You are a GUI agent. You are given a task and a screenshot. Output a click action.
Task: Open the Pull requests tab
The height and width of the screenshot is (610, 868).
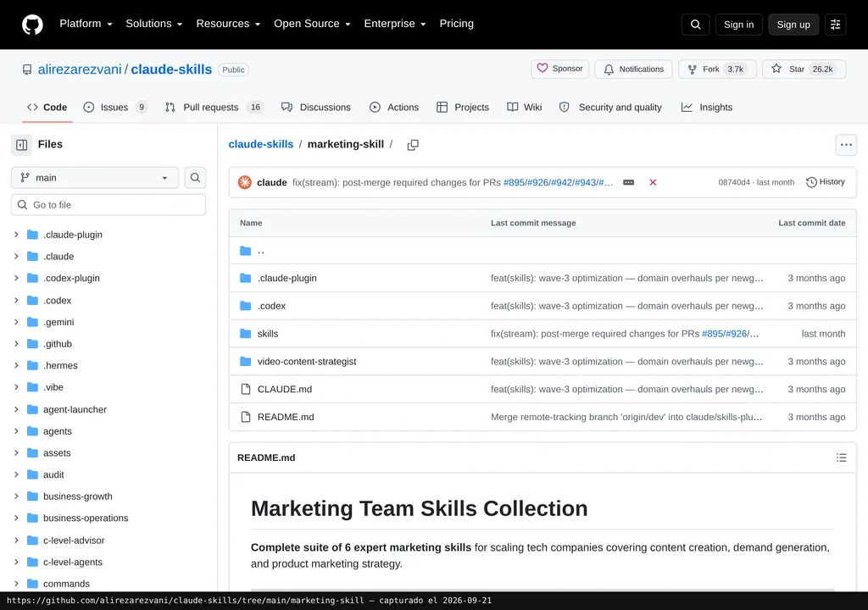(x=214, y=108)
